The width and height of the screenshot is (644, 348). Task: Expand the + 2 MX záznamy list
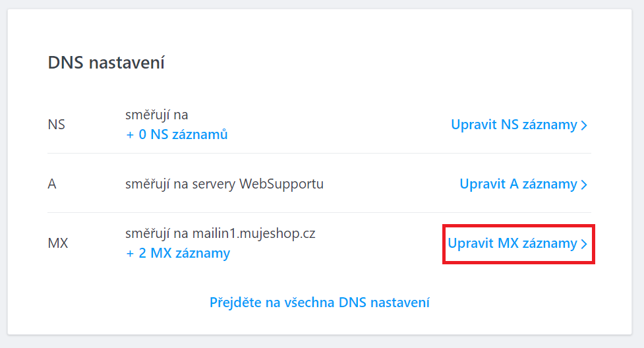coord(178,253)
